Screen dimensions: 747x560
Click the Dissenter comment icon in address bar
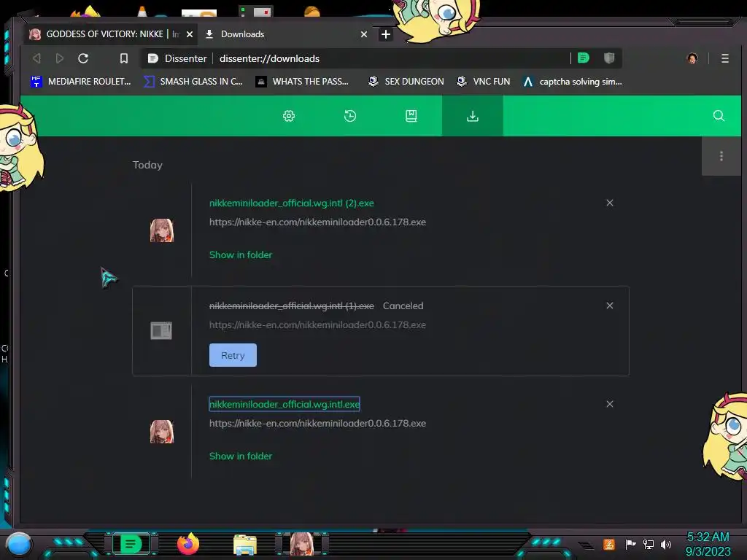584,58
